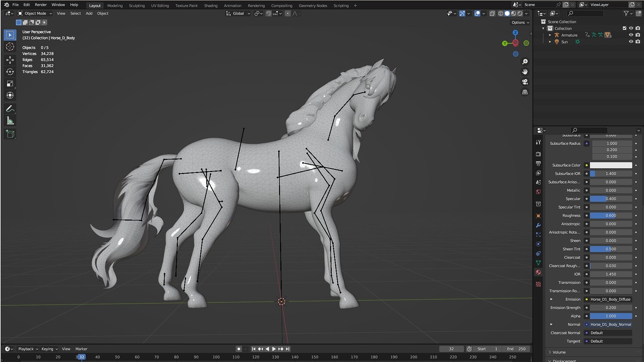Toggle camera view with the camera icon
Image resolution: width=644 pixels, height=362 pixels.
(525, 82)
